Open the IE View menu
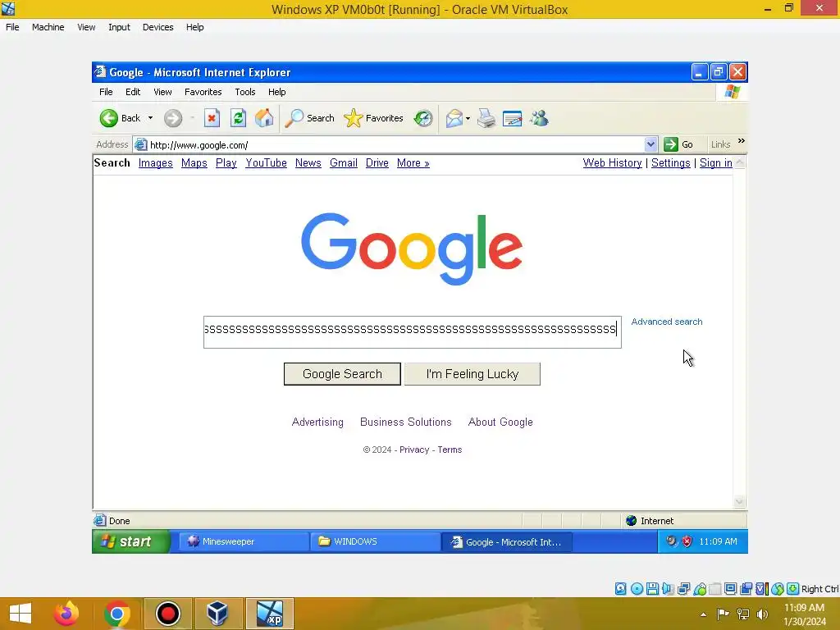This screenshot has width=840, height=630. point(163,92)
